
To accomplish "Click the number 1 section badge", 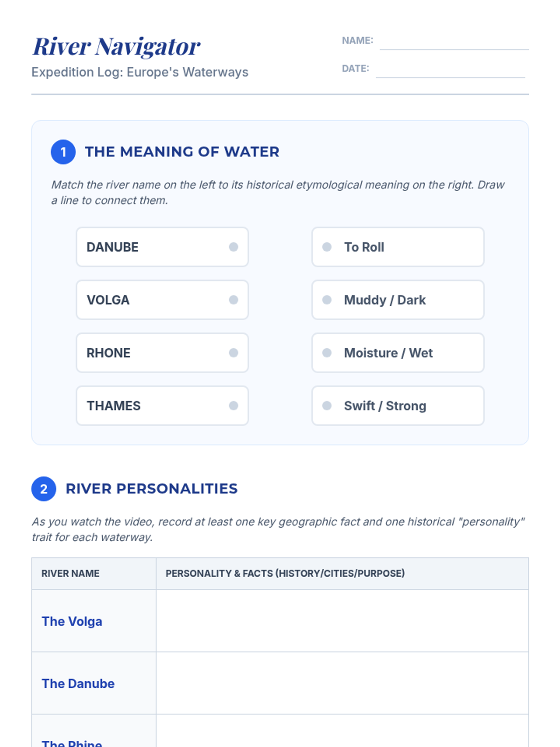I will tap(63, 152).
